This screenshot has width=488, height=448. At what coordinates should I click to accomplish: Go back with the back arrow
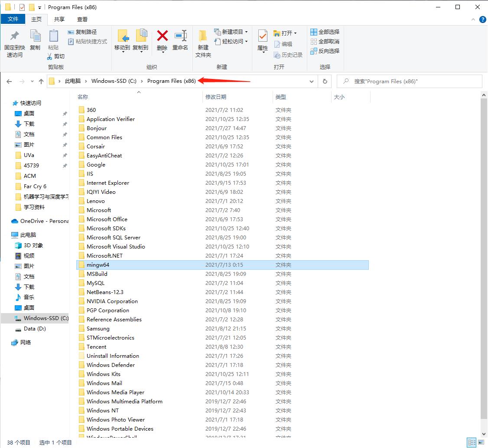pyautogui.click(x=9, y=81)
